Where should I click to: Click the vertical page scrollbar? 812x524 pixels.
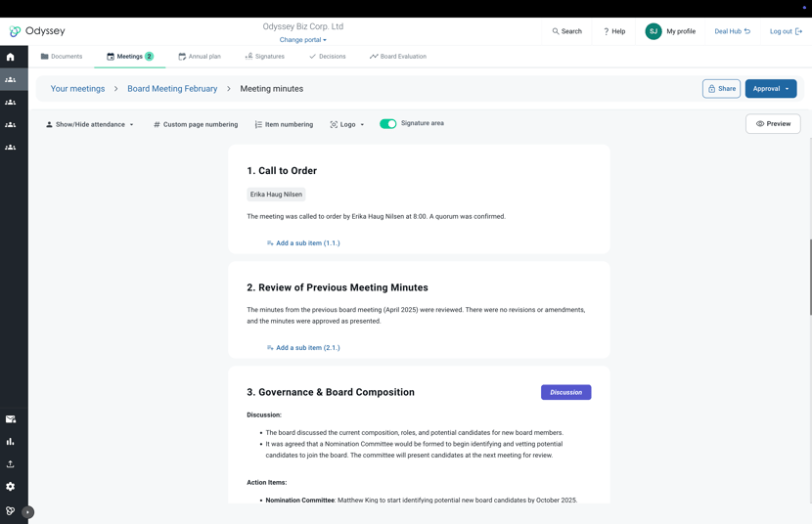810,277
